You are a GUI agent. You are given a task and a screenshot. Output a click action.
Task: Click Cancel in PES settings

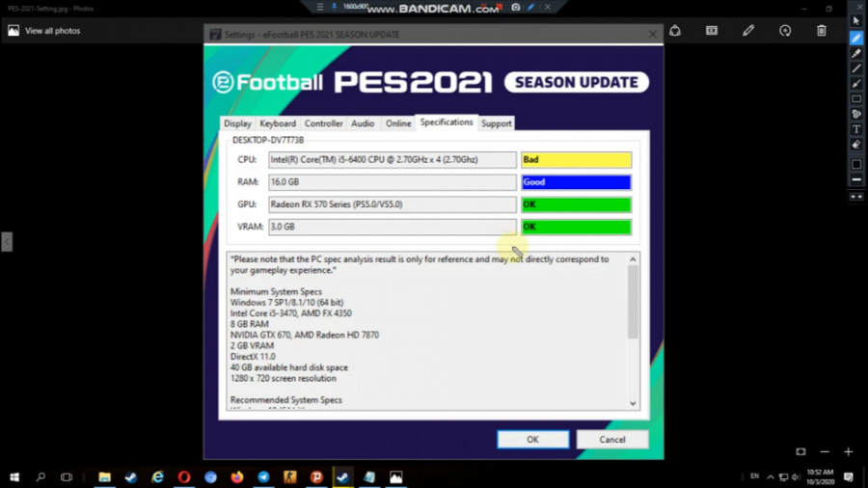(612, 440)
